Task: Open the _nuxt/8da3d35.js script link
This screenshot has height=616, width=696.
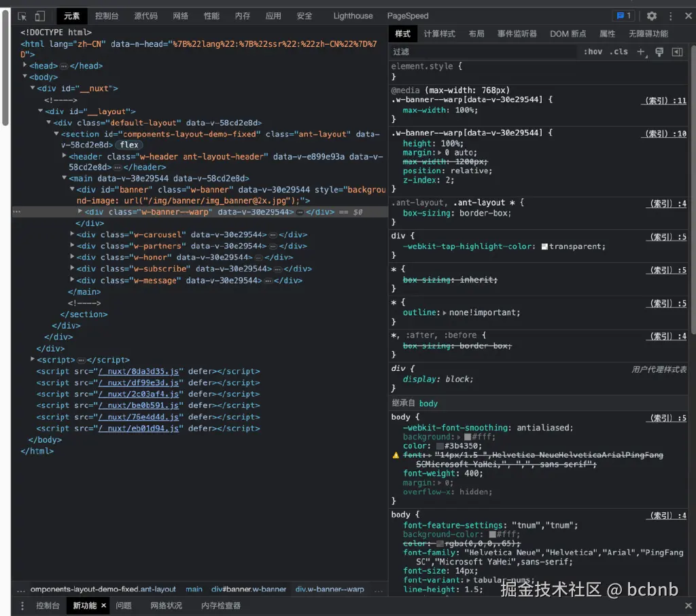Action: (x=139, y=372)
